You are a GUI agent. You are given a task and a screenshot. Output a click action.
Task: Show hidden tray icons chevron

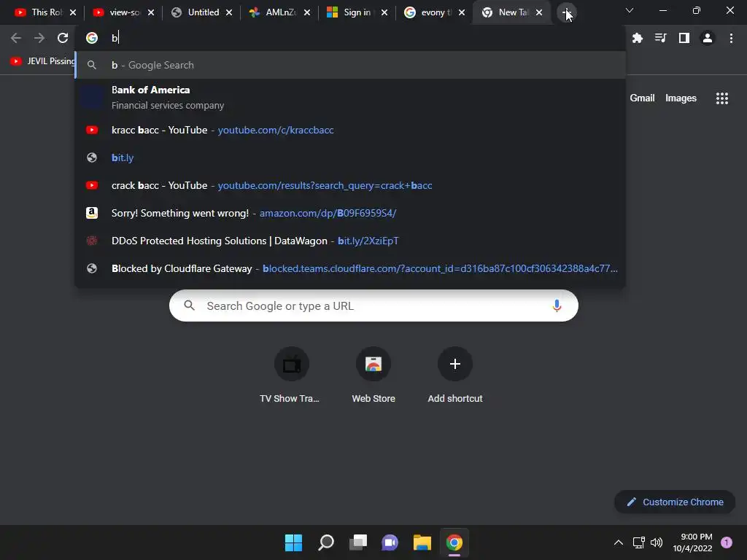(619, 542)
